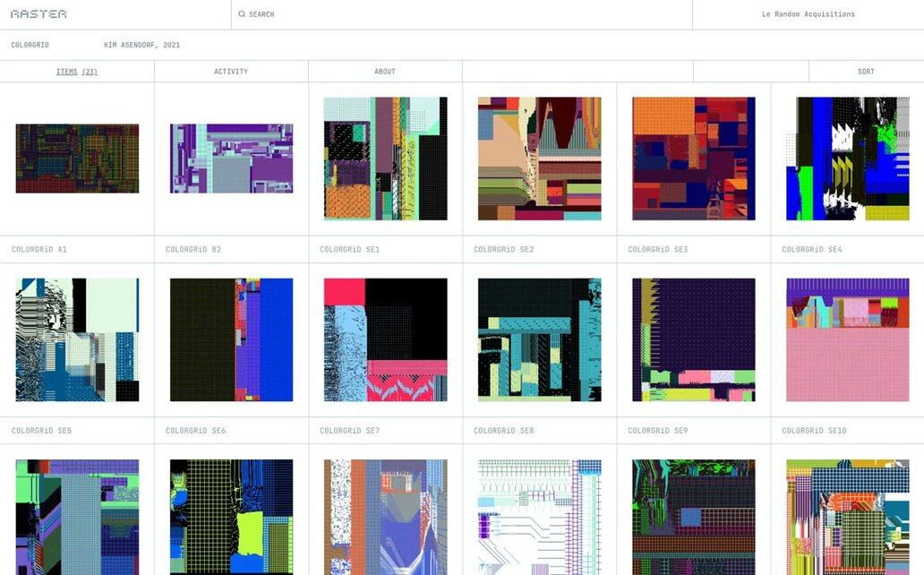Open the Colorgrid SE4 thumbnail
This screenshot has width=924, height=575.
point(847,159)
